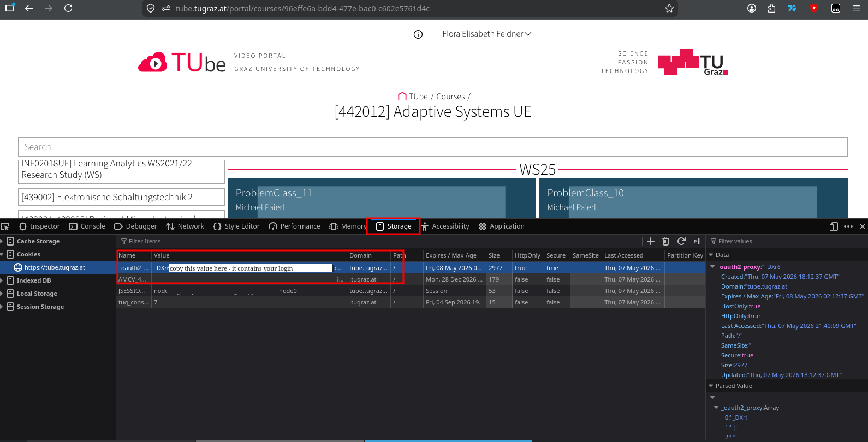Open the Courses breadcrumb link
This screenshot has height=442, width=868.
coord(450,97)
